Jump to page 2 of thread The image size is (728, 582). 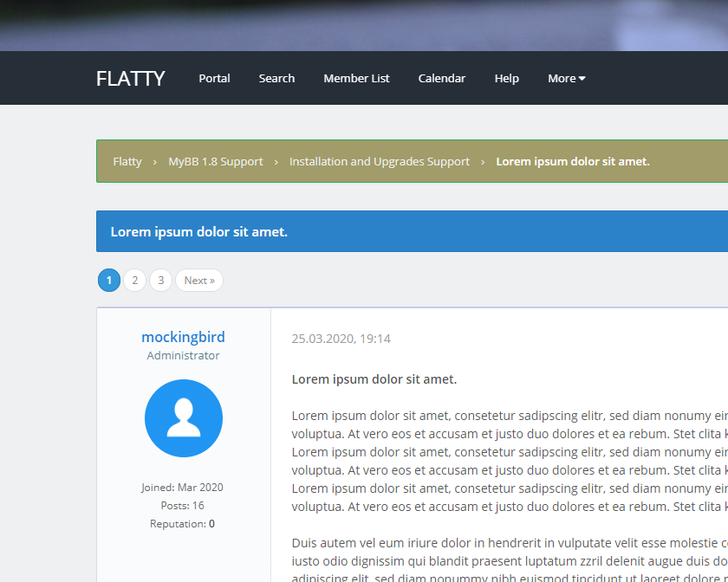134,281
